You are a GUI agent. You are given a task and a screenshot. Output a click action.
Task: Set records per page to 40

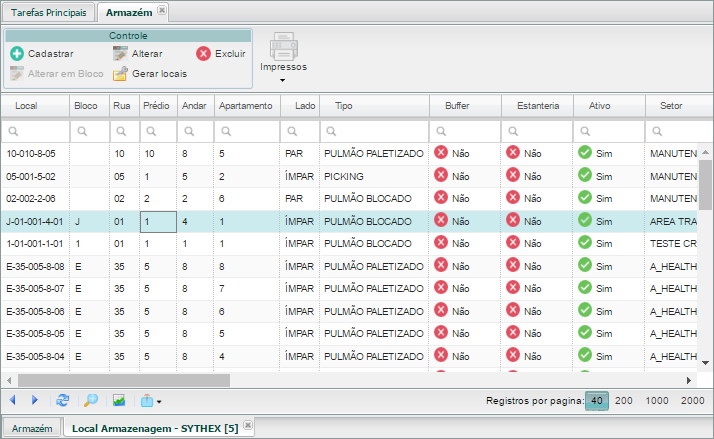pyautogui.click(x=597, y=401)
